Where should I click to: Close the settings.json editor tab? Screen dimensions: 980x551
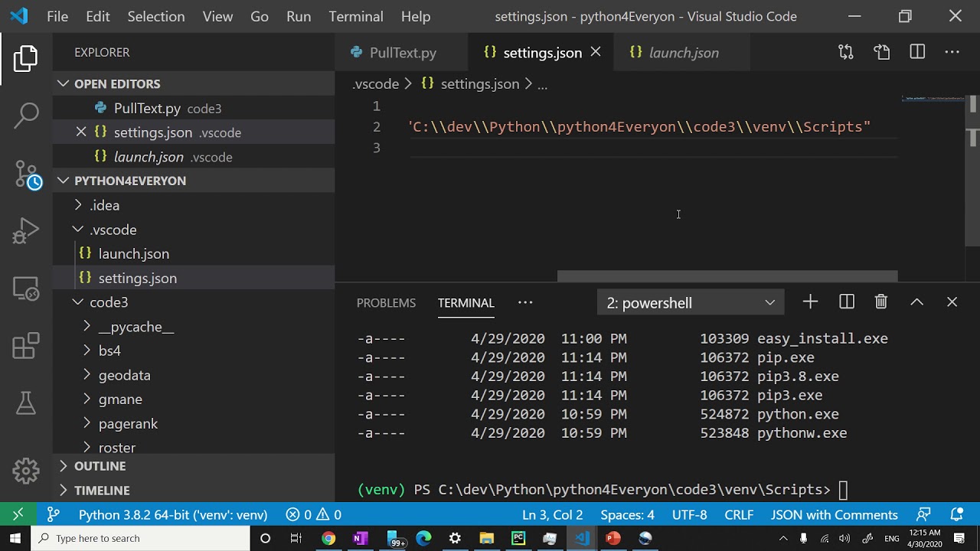coord(596,52)
